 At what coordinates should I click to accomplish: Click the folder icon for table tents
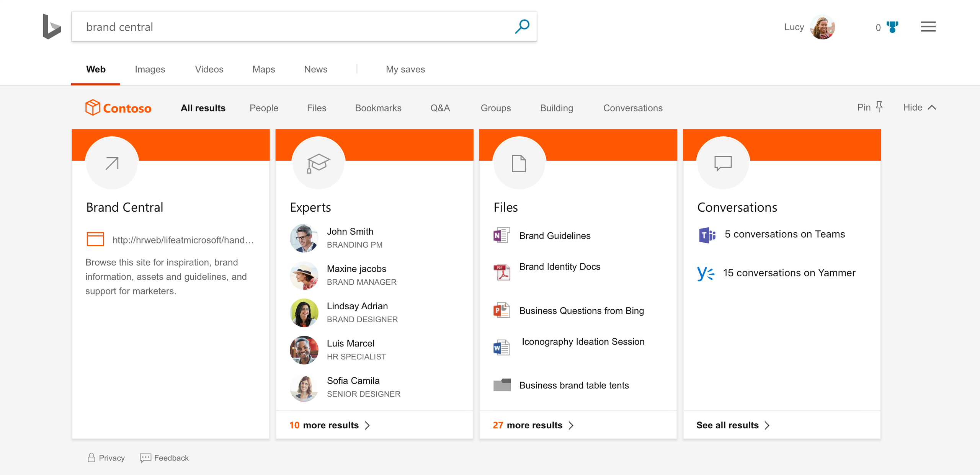pos(502,385)
